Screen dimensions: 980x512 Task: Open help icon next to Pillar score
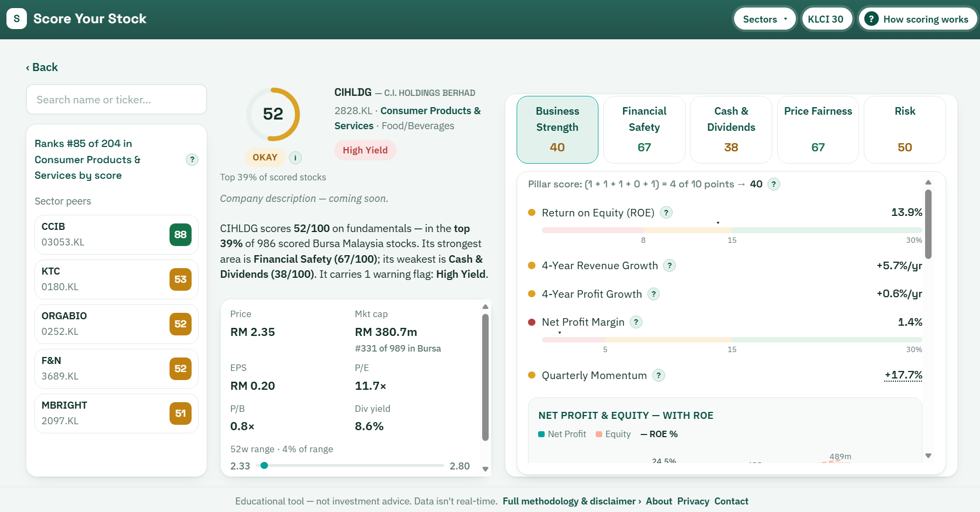[774, 184]
